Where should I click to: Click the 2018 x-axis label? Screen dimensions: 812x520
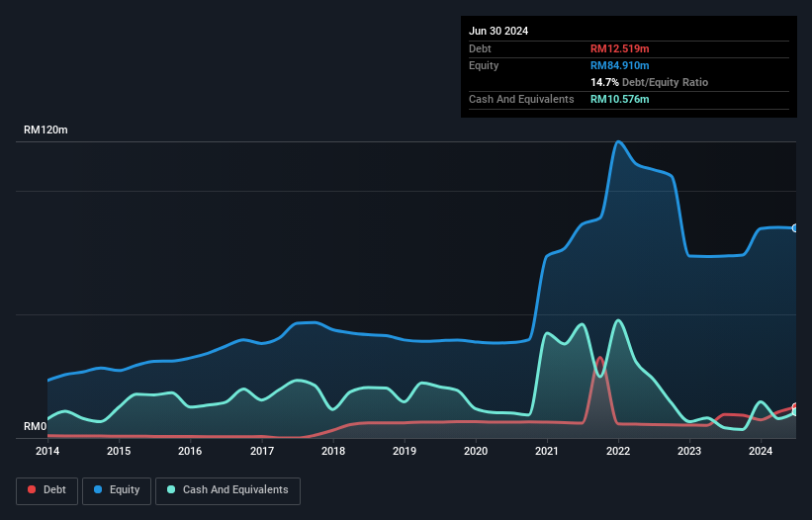tap(333, 451)
